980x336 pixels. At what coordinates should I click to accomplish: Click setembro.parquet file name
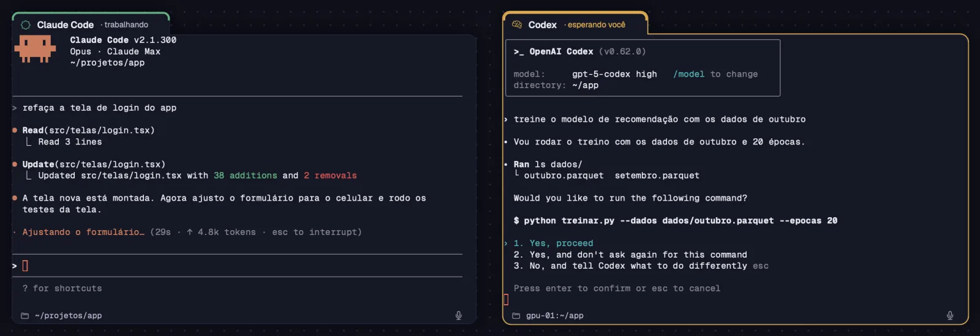(x=657, y=176)
